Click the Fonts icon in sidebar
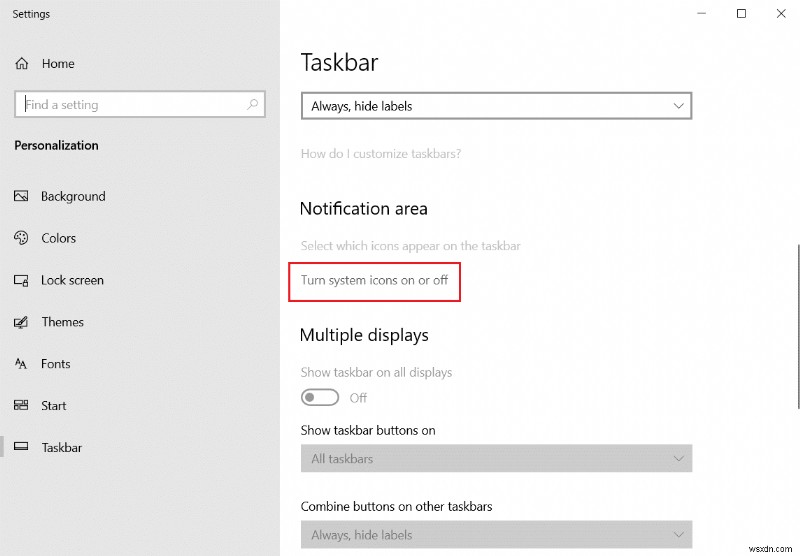The width and height of the screenshot is (800, 556). 21,364
